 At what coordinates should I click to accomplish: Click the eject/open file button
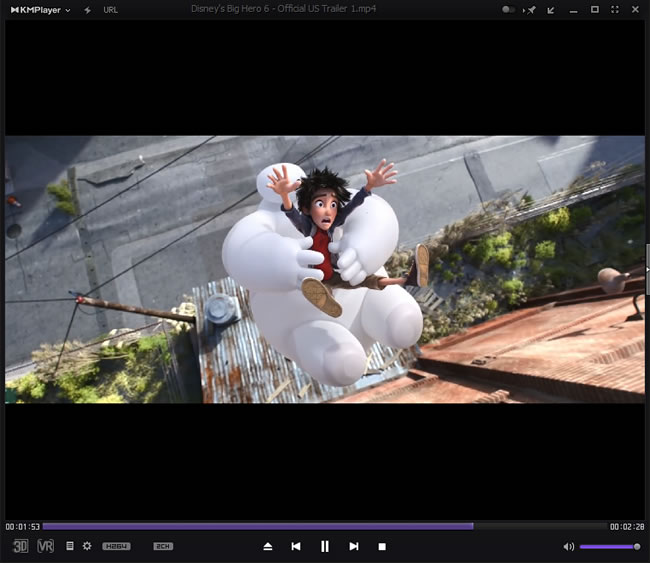coord(267,546)
